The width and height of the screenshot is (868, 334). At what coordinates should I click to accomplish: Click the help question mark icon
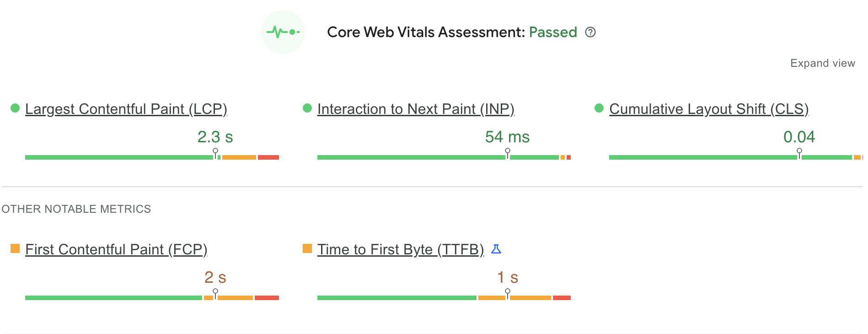click(590, 32)
